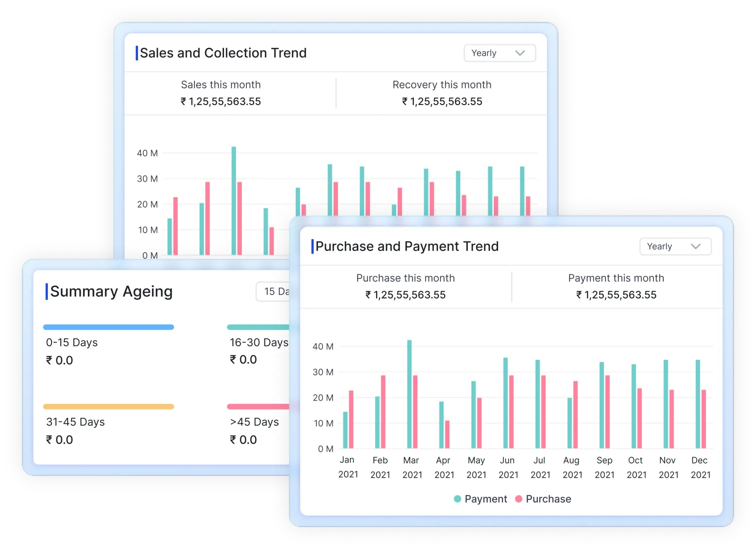Click the Jun 2021 axis label
This screenshot has width=756, height=549.
pos(508,467)
